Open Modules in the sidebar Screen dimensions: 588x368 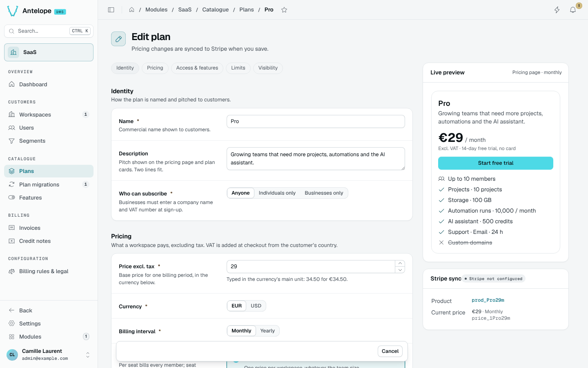(x=49, y=337)
